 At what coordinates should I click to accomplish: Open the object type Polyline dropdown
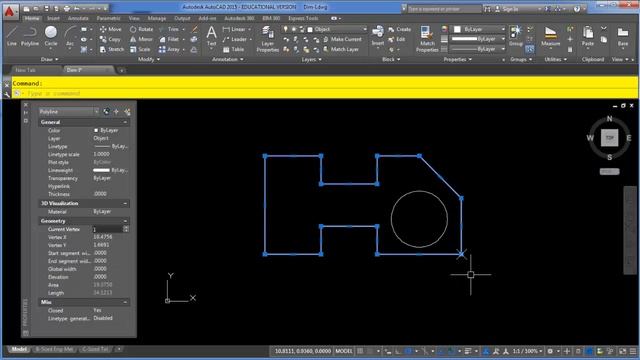[69, 111]
